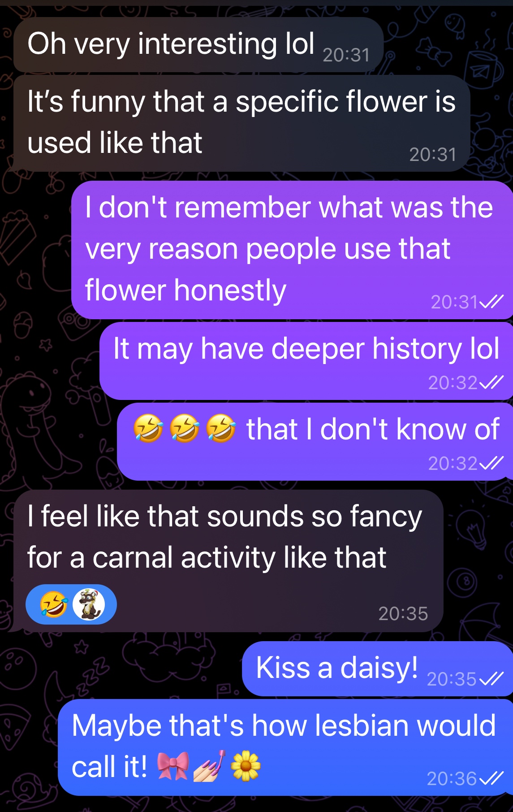This screenshot has height=812, width=513.
Task: Tap the pink ribbon bow emoji
Action: tap(173, 766)
